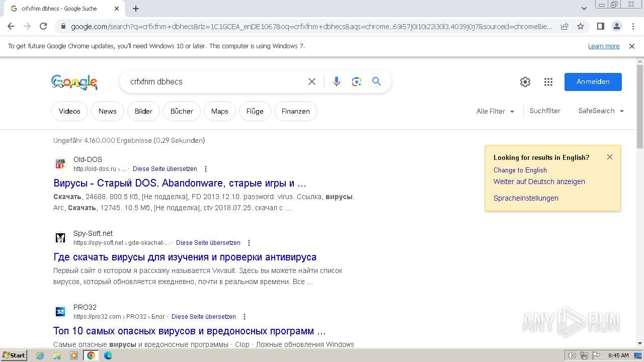
Task: Click the Spy-Soft.net favicon
Action: pyautogui.click(x=60, y=238)
